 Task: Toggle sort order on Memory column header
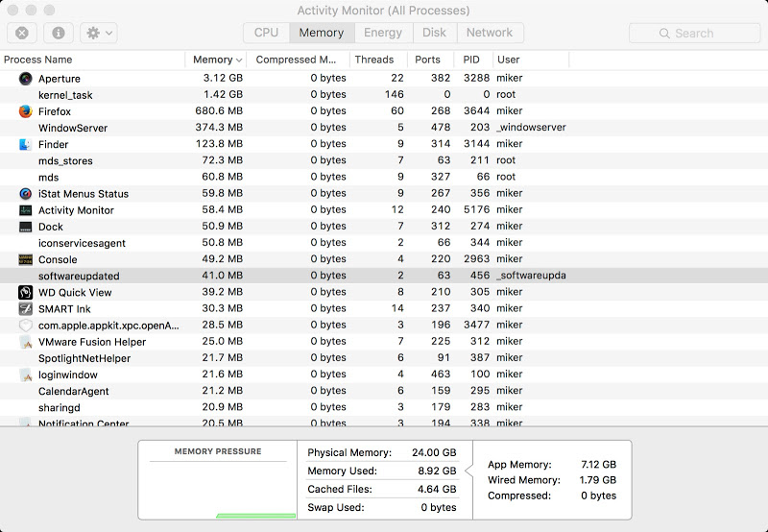tap(215, 60)
